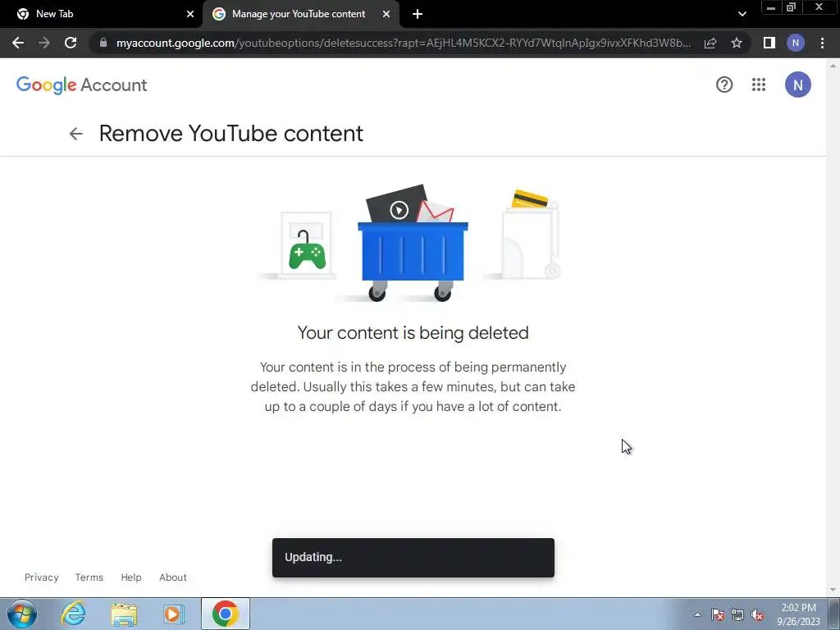This screenshot has height=630, width=840.
Task: Go back using the browser back arrow
Action: pyautogui.click(x=18, y=43)
